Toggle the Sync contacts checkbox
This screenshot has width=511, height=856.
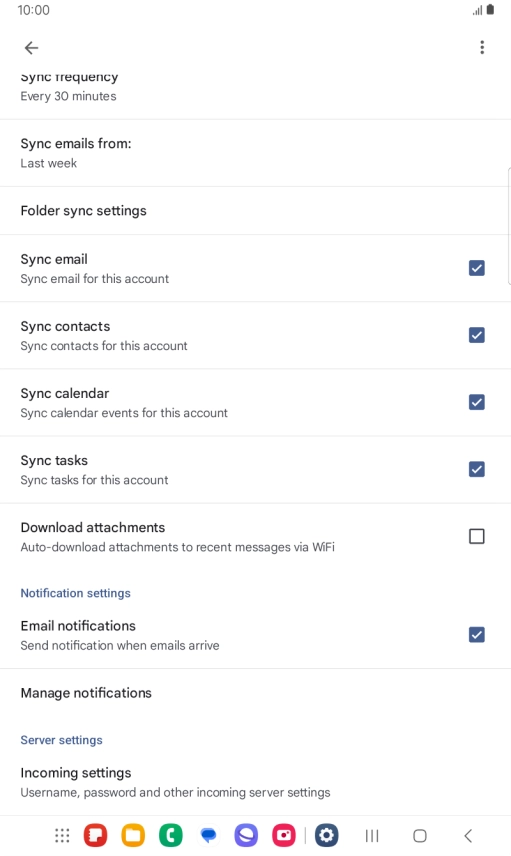[x=477, y=335]
